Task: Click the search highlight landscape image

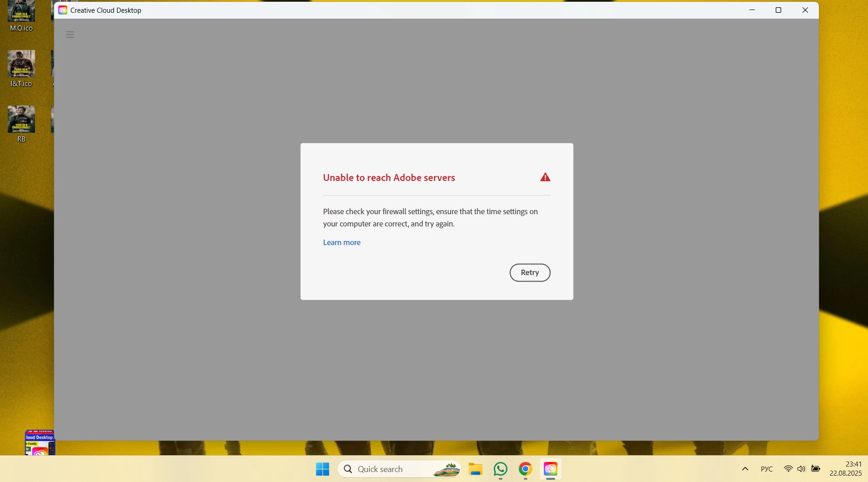Action: point(447,469)
